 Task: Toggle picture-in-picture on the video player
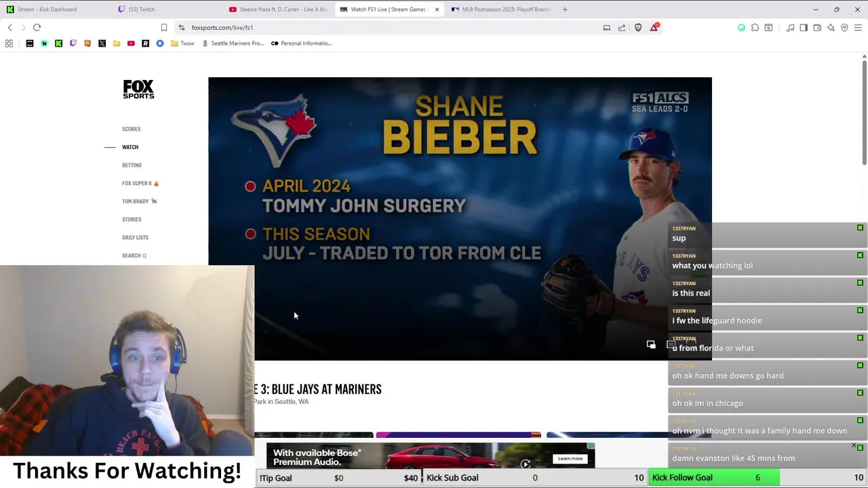(651, 345)
